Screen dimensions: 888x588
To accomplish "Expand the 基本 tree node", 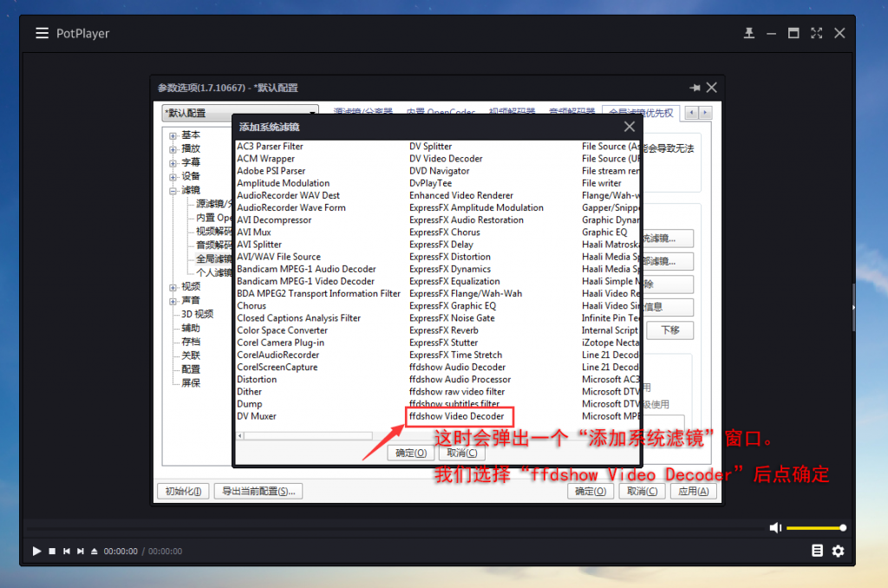I will [173, 135].
